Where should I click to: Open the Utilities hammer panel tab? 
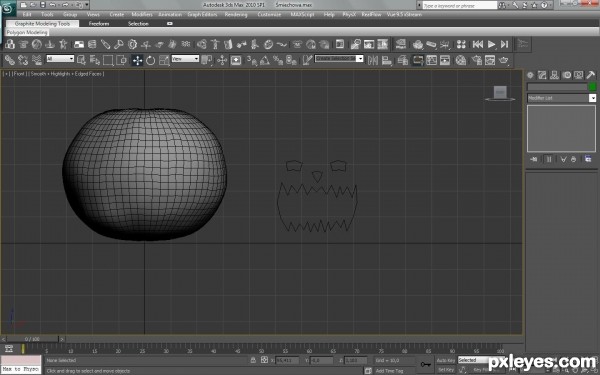[x=591, y=75]
